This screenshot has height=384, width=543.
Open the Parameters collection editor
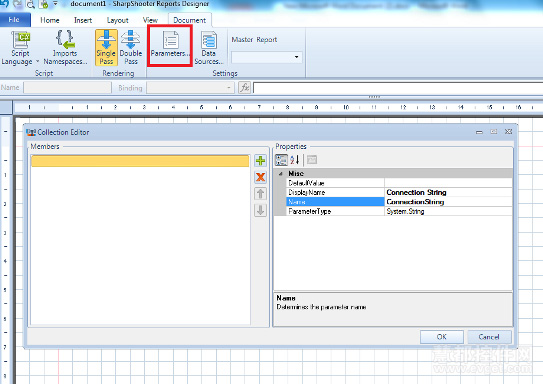coord(170,45)
